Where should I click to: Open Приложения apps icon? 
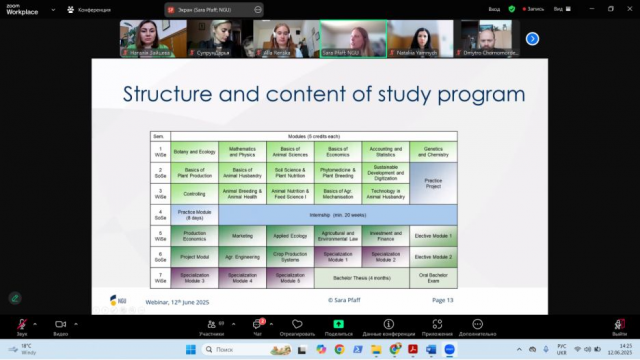[x=437, y=327]
